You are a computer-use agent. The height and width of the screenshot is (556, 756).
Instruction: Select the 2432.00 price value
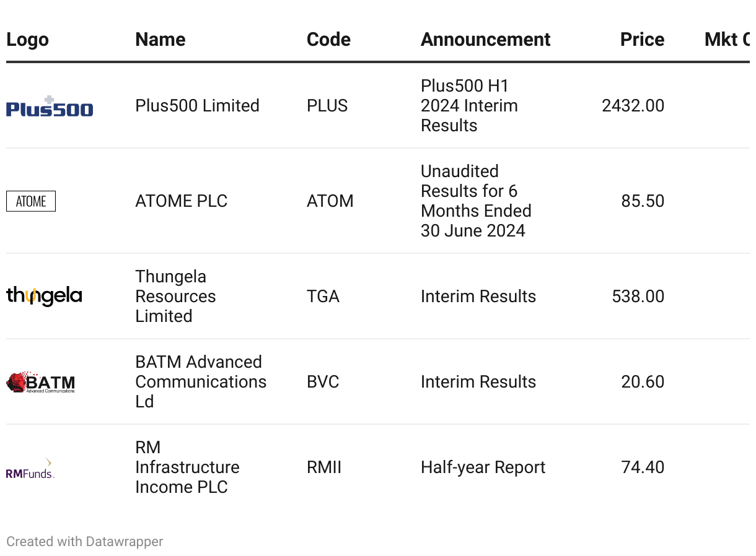coord(633,105)
